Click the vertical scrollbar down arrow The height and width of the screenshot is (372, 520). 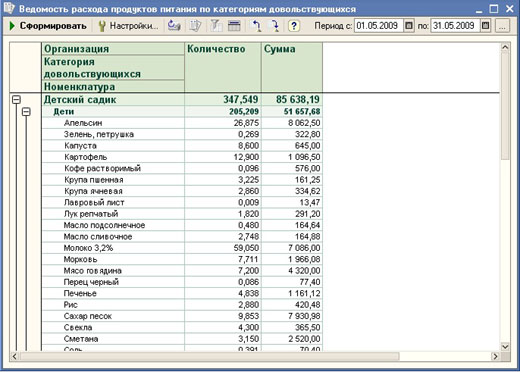click(505, 347)
